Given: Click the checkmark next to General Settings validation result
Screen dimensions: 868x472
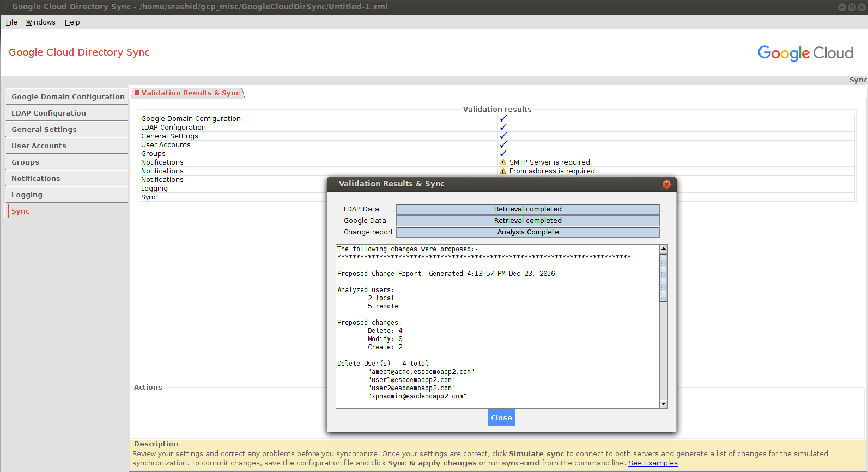Looking at the screenshot, I should pos(503,136).
